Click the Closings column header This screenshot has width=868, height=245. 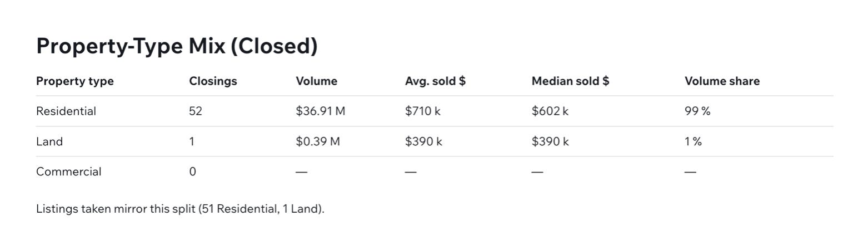click(x=213, y=81)
